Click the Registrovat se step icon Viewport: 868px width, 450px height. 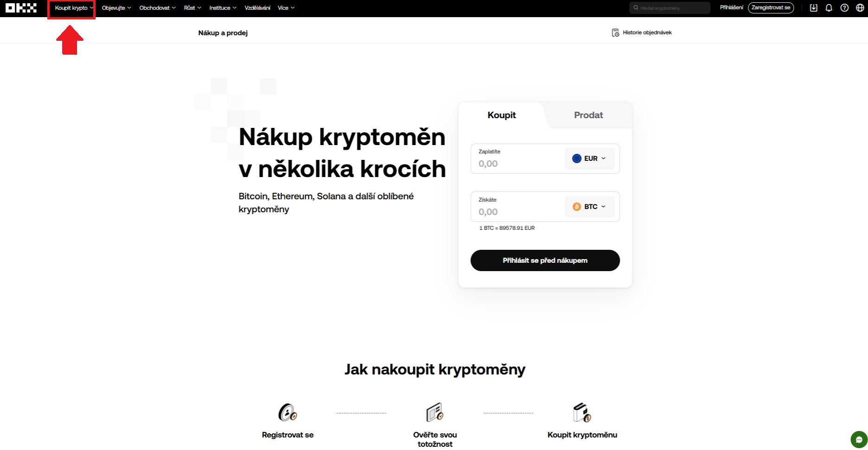pos(288,412)
